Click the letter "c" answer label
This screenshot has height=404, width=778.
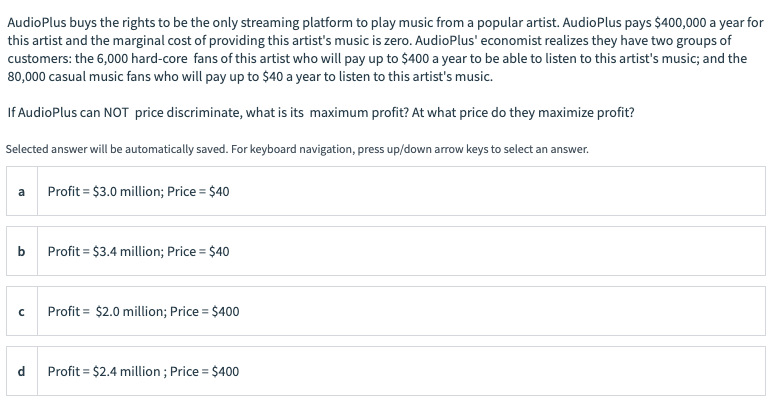click(x=22, y=311)
